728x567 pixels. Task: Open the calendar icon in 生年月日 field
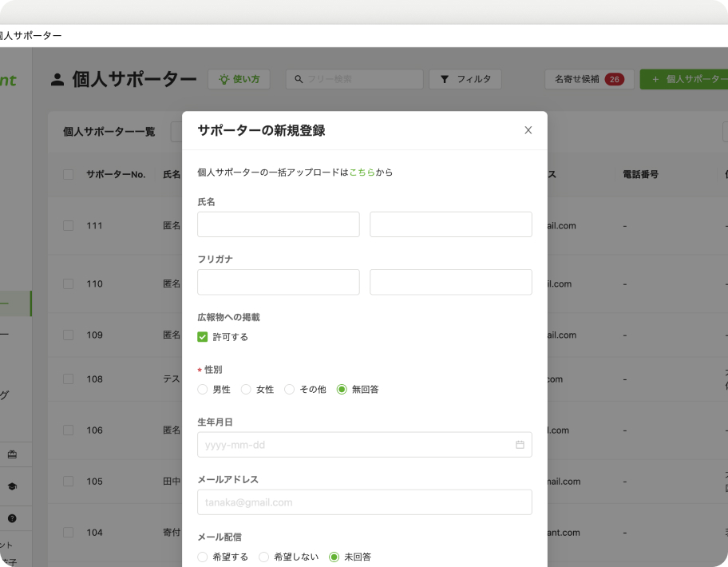click(520, 445)
